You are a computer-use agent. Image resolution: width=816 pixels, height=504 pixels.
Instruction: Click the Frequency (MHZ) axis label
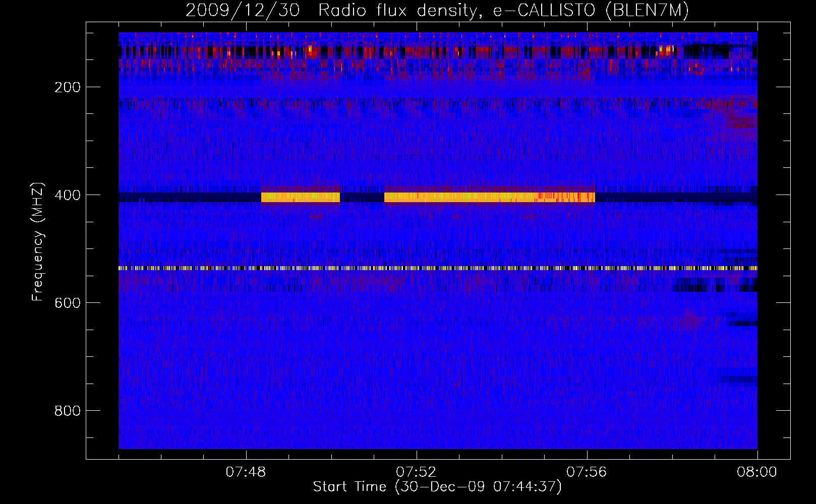38,241
